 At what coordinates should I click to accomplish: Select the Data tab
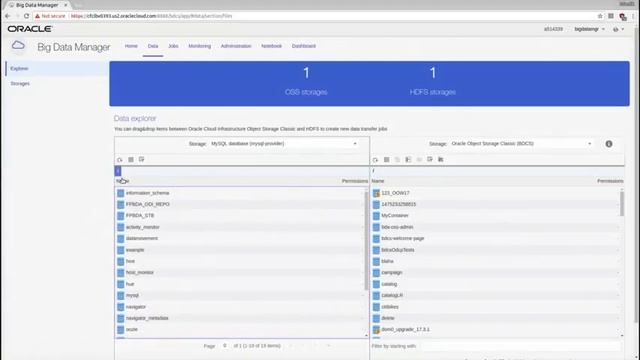[153, 46]
